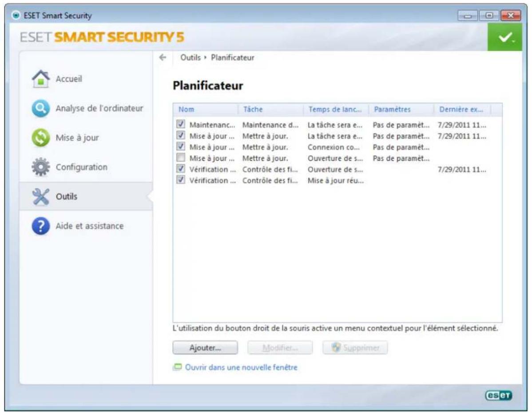Screen dimensions: 532x413
Task: Click the Configuration gear icon
Action: pyautogui.click(x=41, y=167)
